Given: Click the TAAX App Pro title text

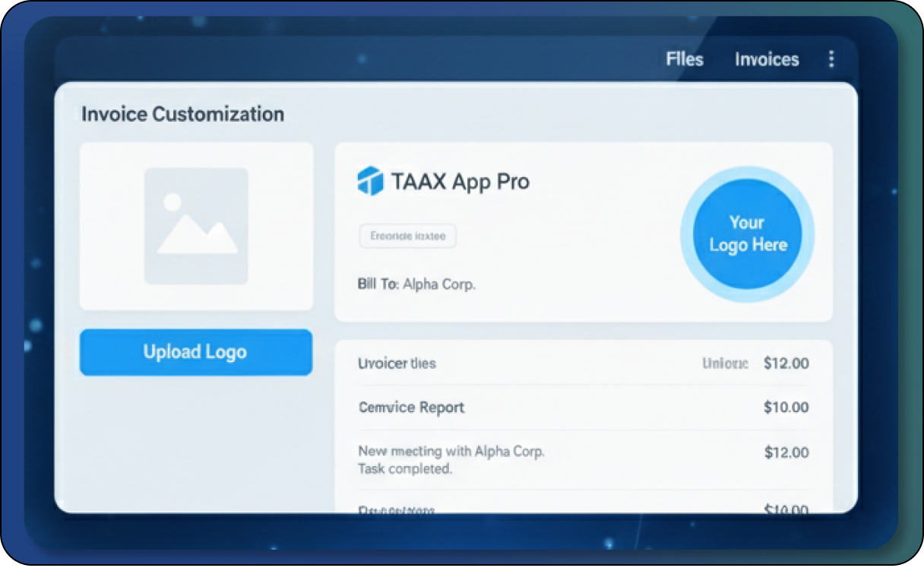Looking at the screenshot, I should pyautogui.click(x=460, y=182).
